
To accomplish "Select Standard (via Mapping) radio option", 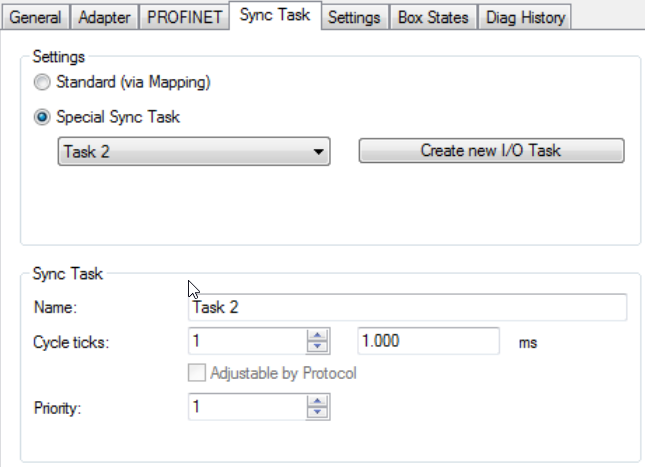I will point(42,81).
